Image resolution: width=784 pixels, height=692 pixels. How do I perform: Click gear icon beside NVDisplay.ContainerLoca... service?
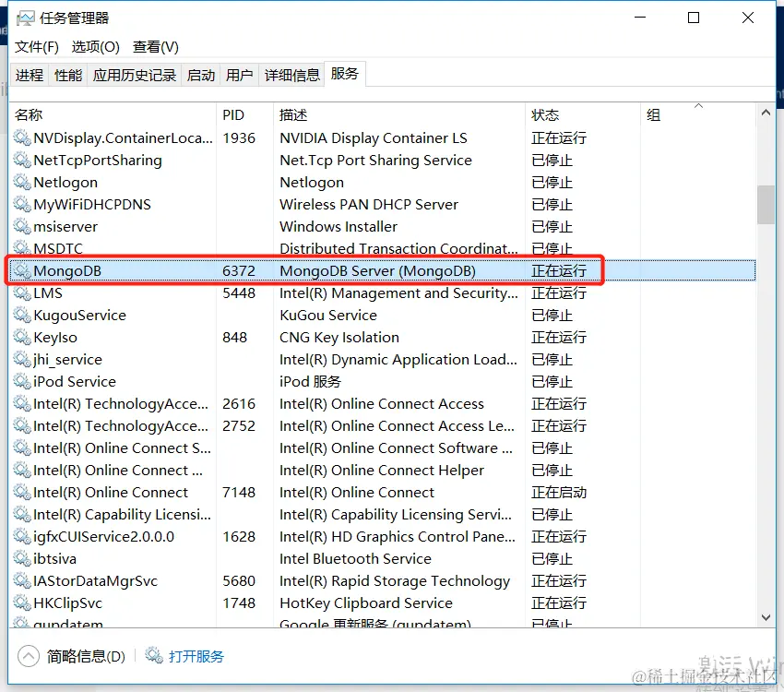tap(22, 137)
